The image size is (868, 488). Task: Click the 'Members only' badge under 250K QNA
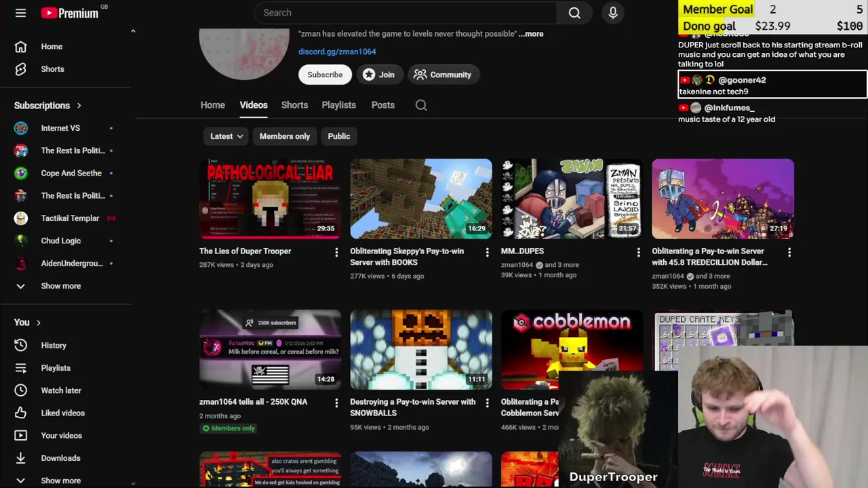[x=228, y=428]
